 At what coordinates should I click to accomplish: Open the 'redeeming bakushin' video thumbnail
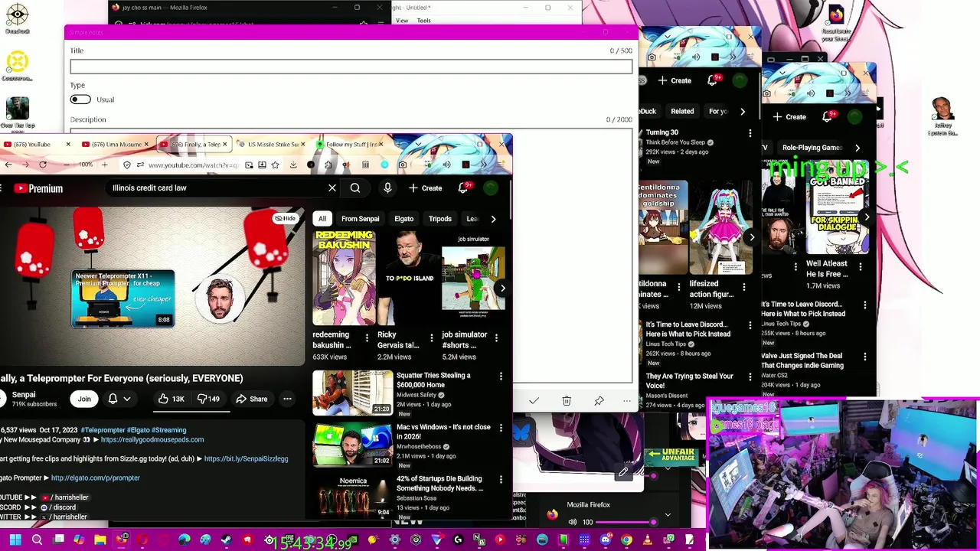pos(344,278)
